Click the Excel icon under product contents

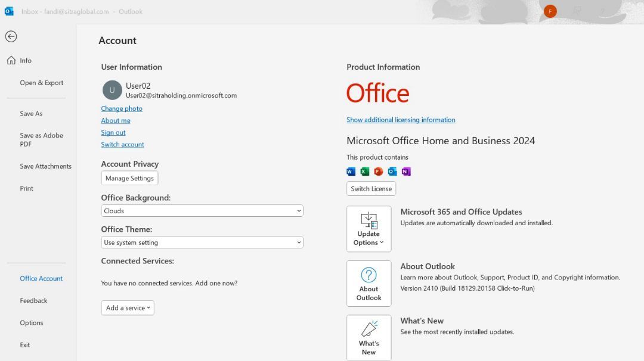click(365, 172)
